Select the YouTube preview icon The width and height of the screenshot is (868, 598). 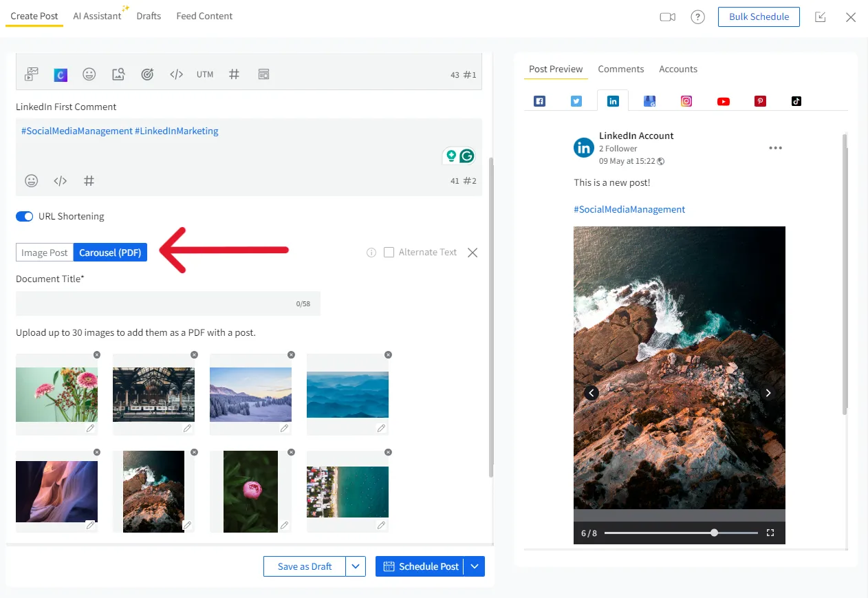pos(723,101)
